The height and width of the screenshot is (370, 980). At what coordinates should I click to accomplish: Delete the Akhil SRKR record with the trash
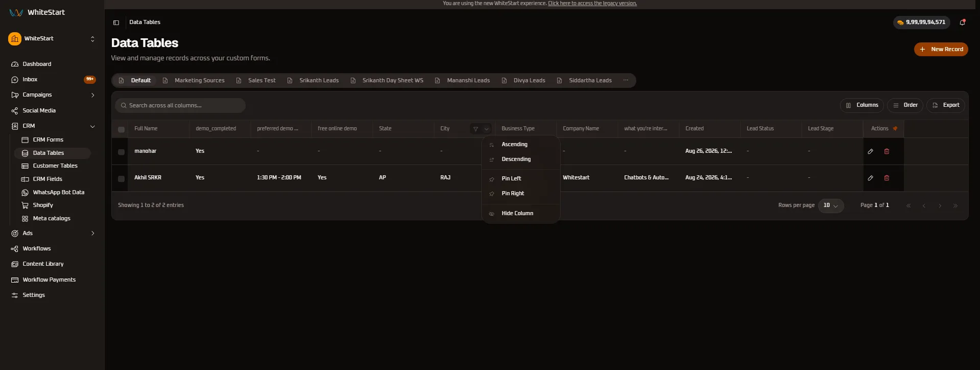[887, 178]
